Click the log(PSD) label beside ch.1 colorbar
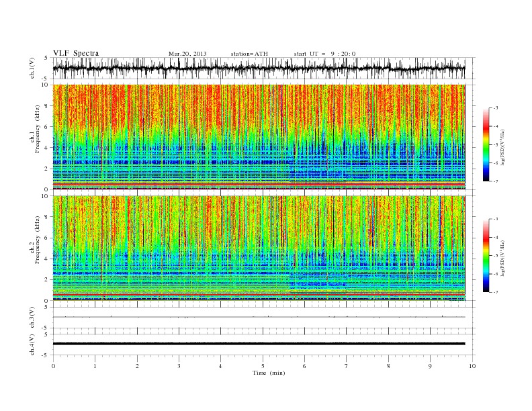The height and width of the screenshot is (411, 532). pos(503,148)
